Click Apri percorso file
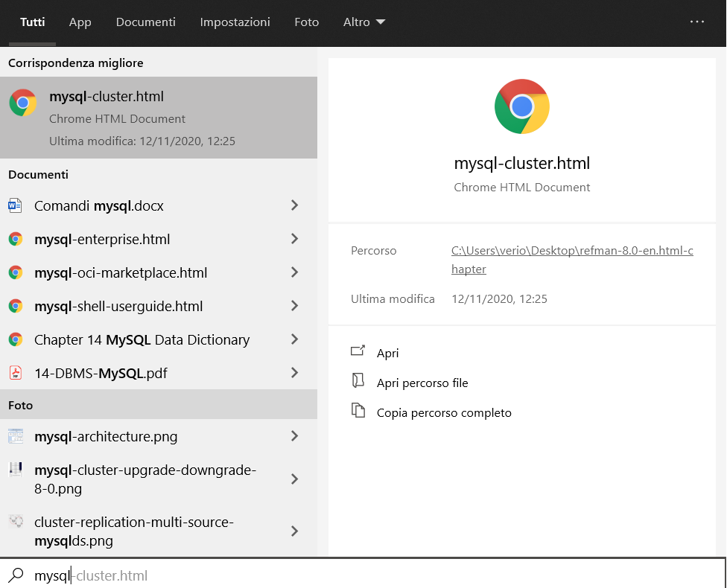 (422, 383)
